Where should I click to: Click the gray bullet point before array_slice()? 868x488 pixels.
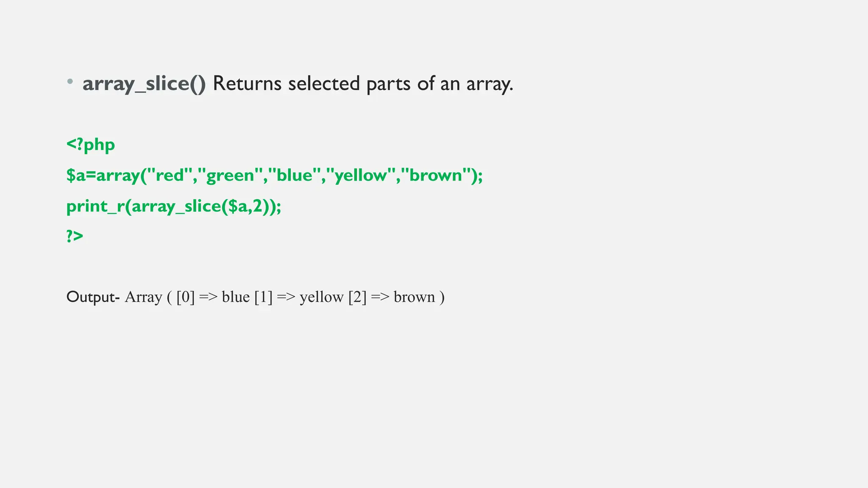click(x=70, y=81)
